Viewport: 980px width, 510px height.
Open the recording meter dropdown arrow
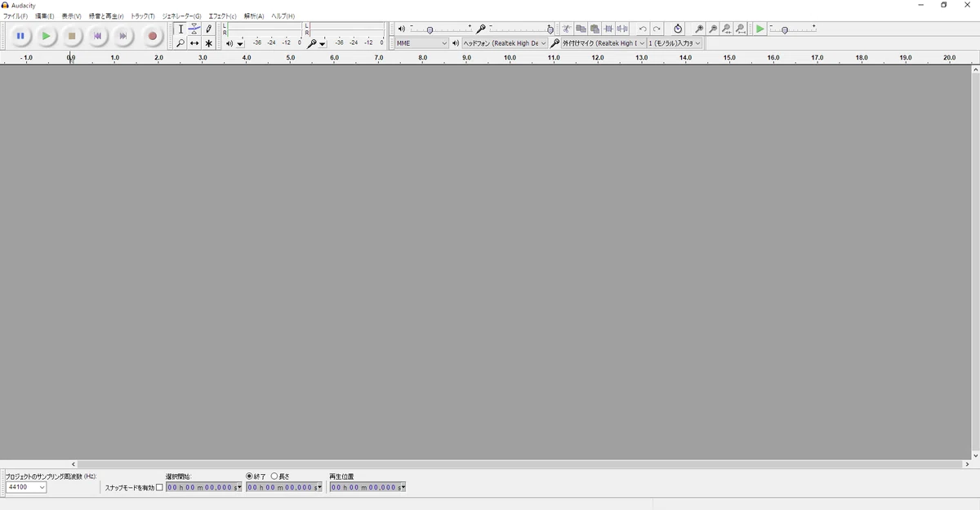tap(323, 44)
